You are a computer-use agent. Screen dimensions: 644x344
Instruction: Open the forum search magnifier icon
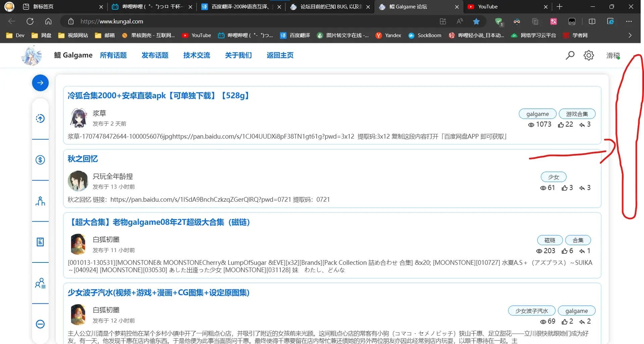click(x=570, y=55)
